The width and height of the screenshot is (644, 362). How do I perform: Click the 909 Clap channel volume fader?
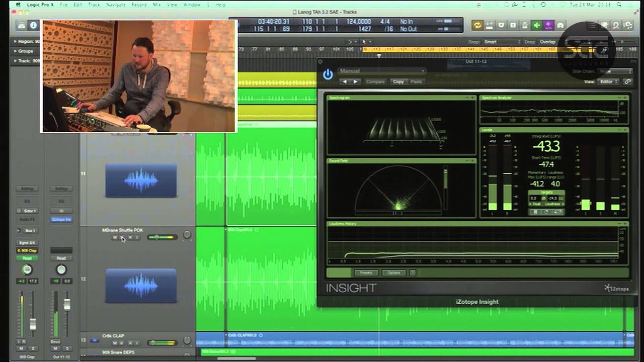[x=33, y=324]
